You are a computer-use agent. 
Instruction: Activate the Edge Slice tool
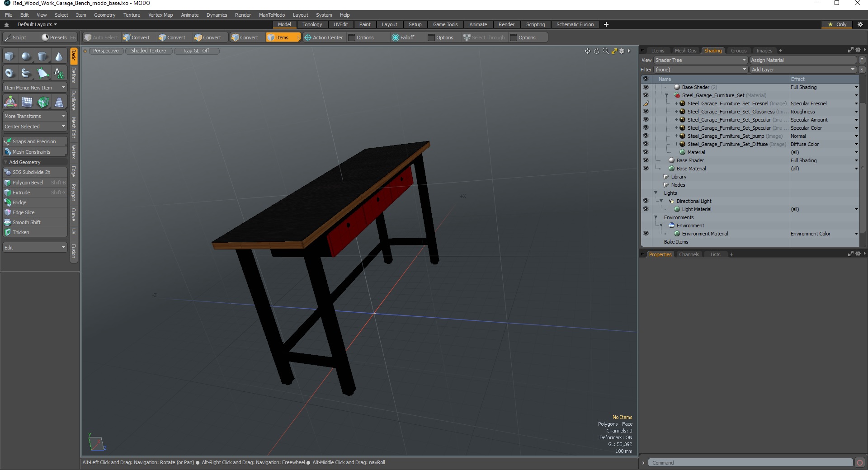click(35, 212)
